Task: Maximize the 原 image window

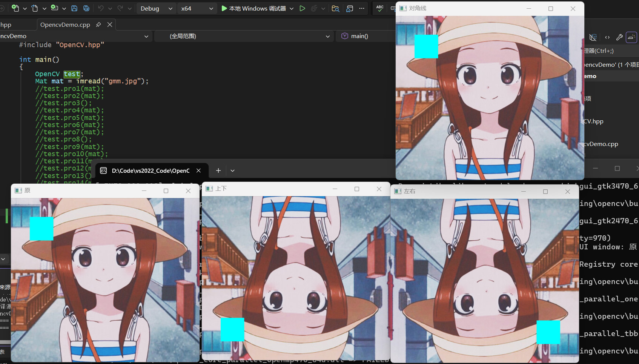Action: 166,191
